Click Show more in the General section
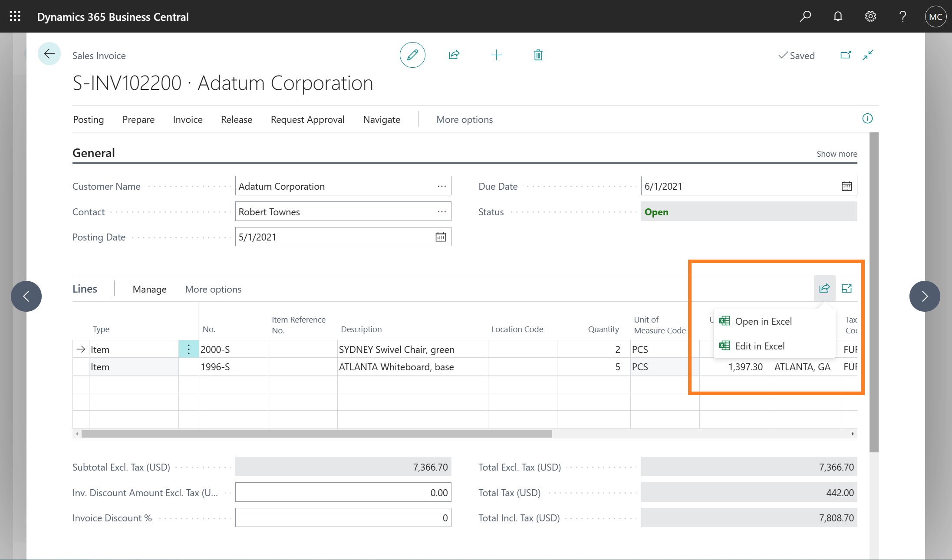Image resolution: width=952 pixels, height=560 pixels. point(836,154)
